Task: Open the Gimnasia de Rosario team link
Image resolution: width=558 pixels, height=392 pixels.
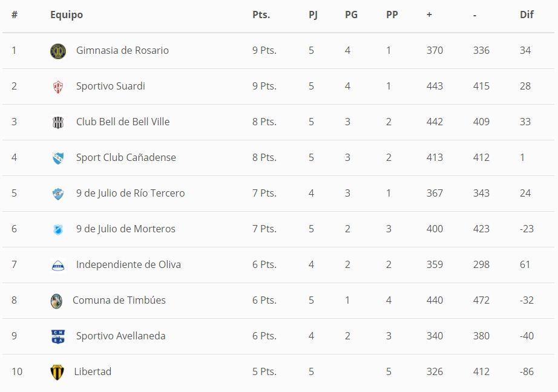Action: point(122,50)
